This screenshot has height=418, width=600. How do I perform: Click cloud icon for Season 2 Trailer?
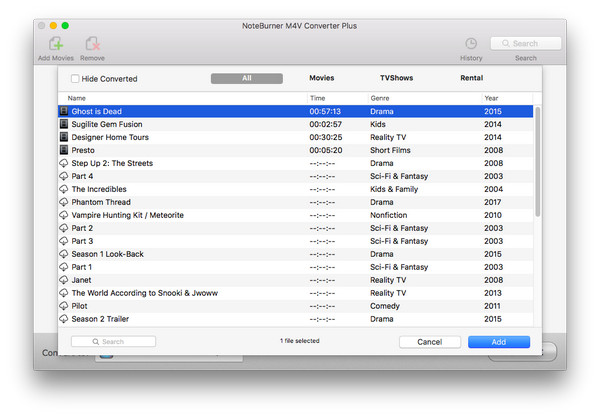[64, 319]
